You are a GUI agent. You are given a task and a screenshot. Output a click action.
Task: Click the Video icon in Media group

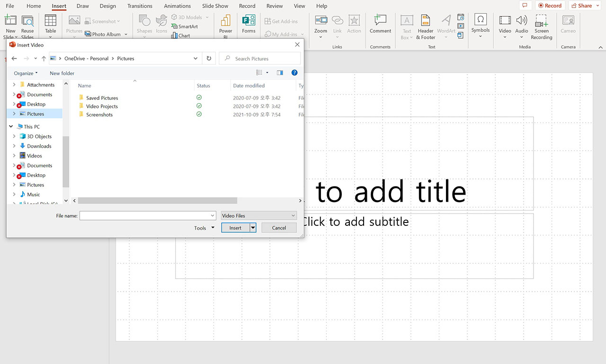click(505, 20)
